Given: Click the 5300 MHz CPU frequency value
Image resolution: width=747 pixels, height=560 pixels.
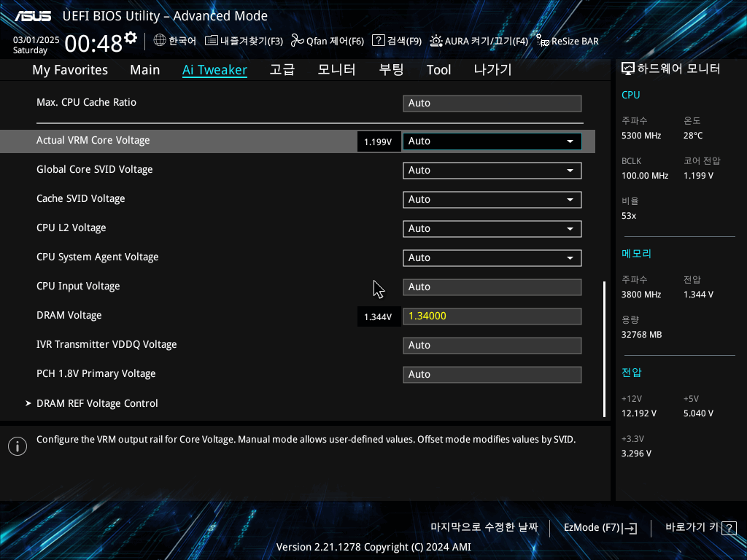Looking at the screenshot, I should tap(641, 136).
